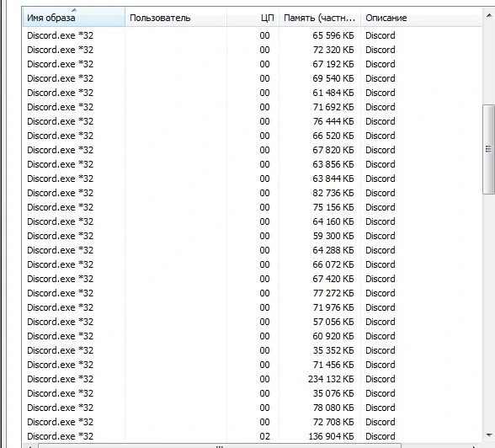Select Discord.exe row using 59 300 КБ
Viewport: 495px width, 448px height.
coord(252,236)
